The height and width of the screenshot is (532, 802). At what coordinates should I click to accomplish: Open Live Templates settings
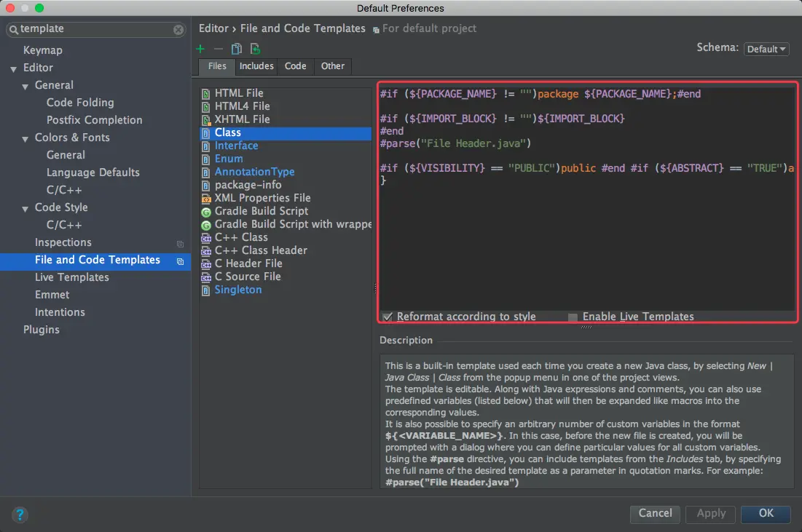click(72, 277)
